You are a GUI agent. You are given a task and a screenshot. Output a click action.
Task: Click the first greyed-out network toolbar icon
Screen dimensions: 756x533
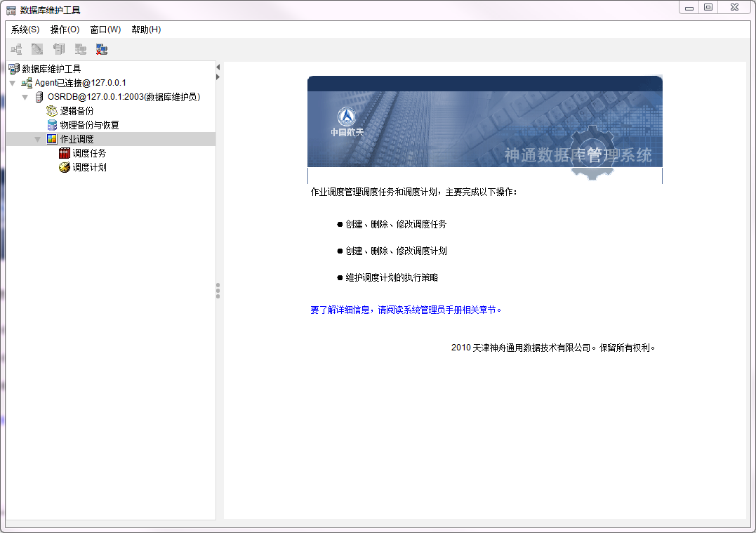[x=16, y=49]
